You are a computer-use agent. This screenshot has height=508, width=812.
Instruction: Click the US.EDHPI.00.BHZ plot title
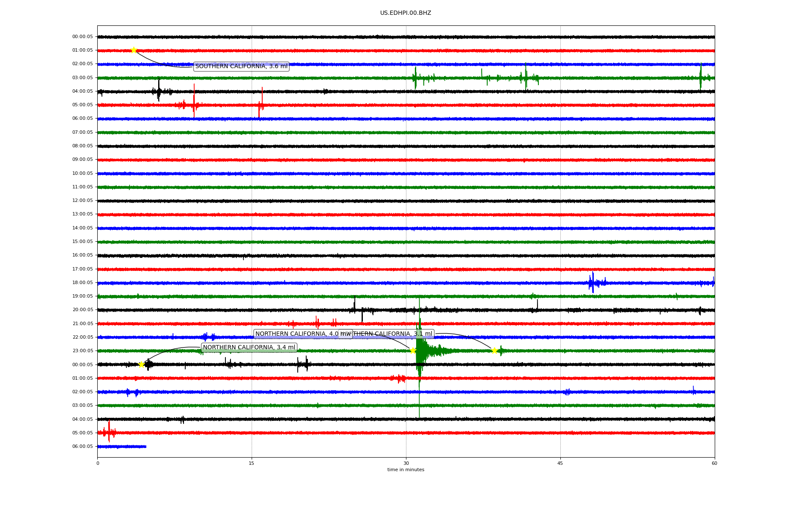pos(406,13)
